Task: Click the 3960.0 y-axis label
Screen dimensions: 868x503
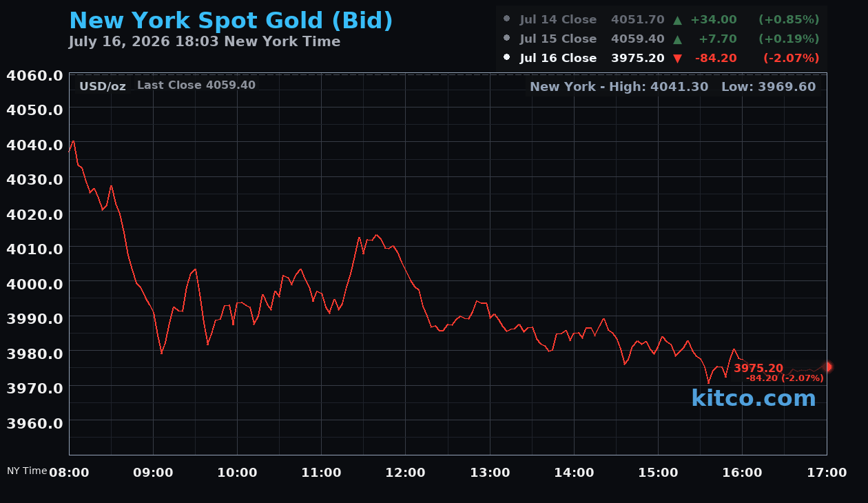Action: [34, 422]
